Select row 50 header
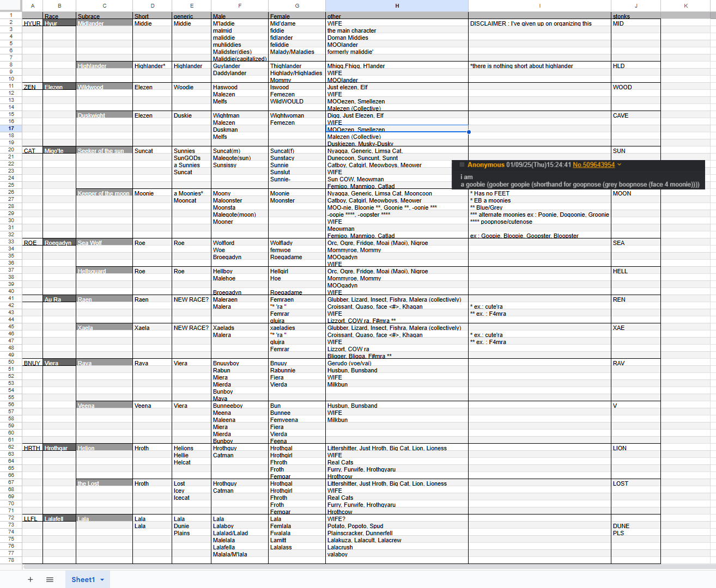The image size is (716, 588). pyautogui.click(x=11, y=362)
